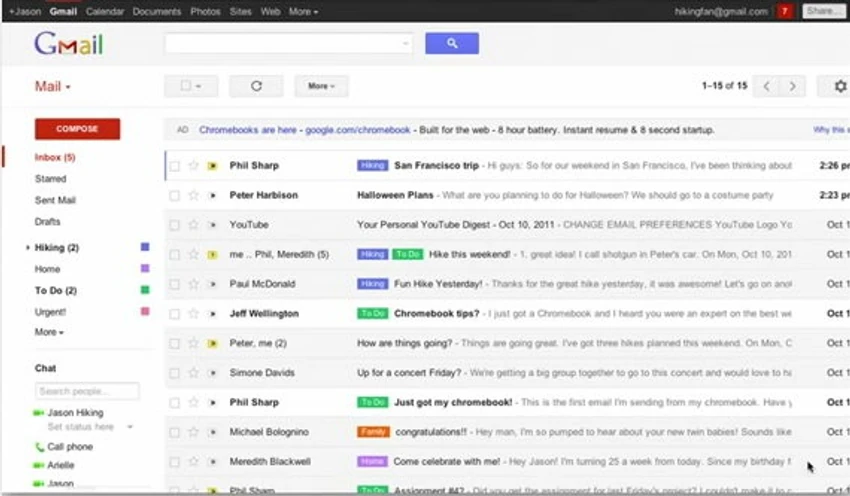Go to next page arrow

[793, 86]
